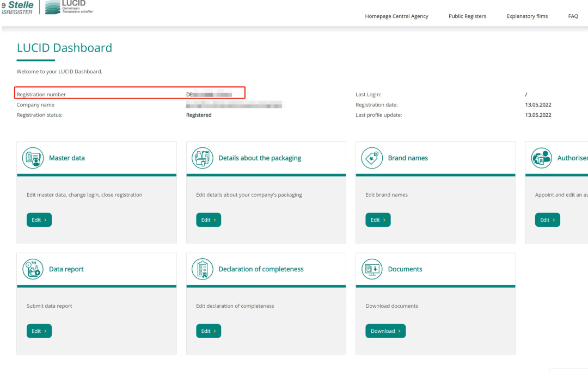Click the Last Login label
588x373 pixels.
point(368,95)
